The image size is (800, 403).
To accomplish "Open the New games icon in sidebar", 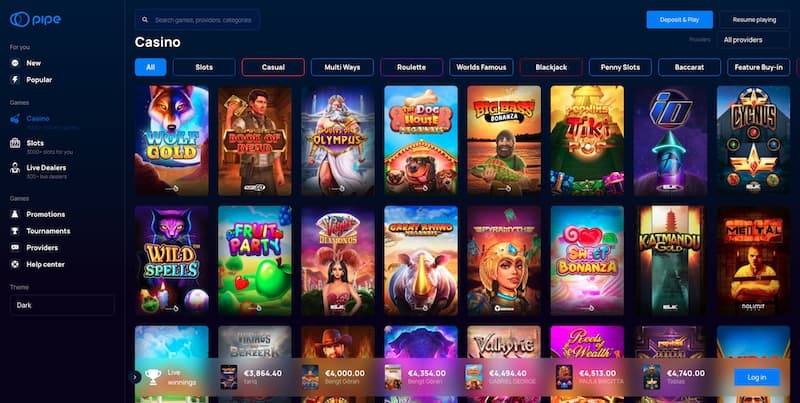I will (15, 63).
